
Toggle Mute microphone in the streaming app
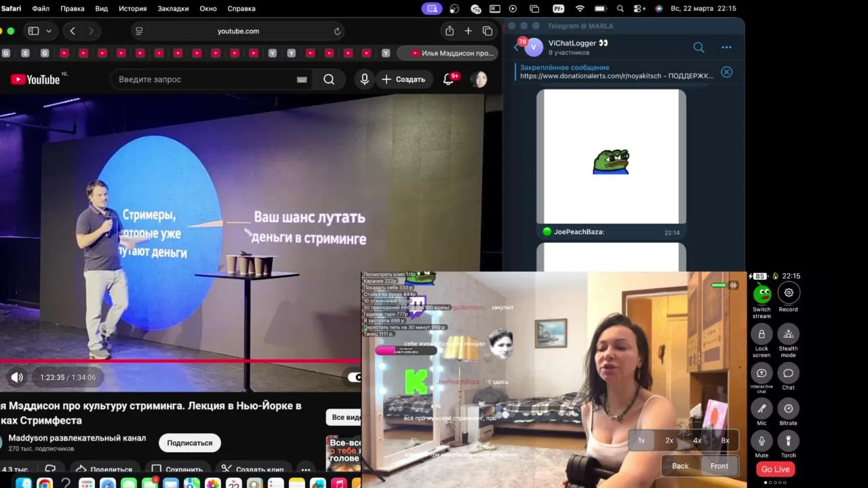762,441
